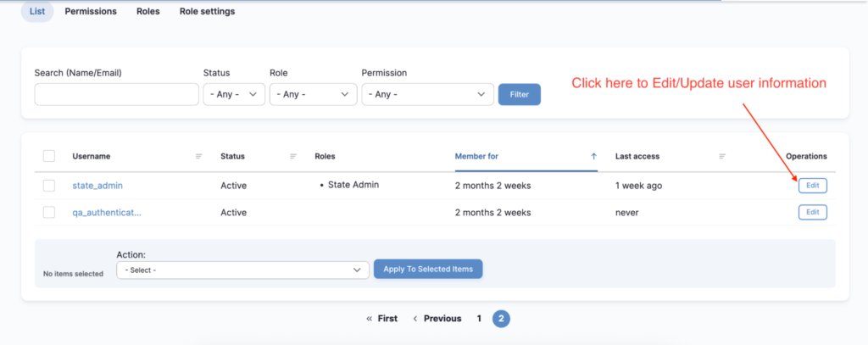Open the Action select dropdown
The height and width of the screenshot is (345, 868).
pyautogui.click(x=242, y=270)
